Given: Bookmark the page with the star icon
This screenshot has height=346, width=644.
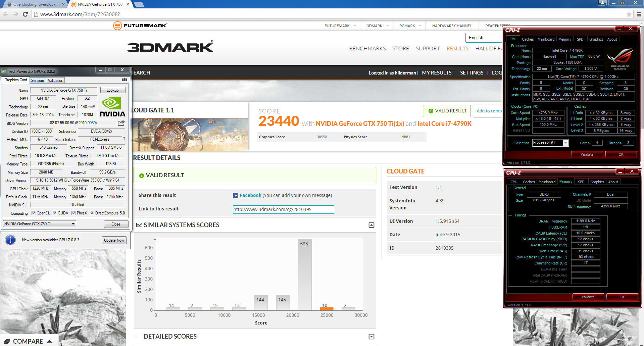Looking at the screenshot, I should click(629, 14).
